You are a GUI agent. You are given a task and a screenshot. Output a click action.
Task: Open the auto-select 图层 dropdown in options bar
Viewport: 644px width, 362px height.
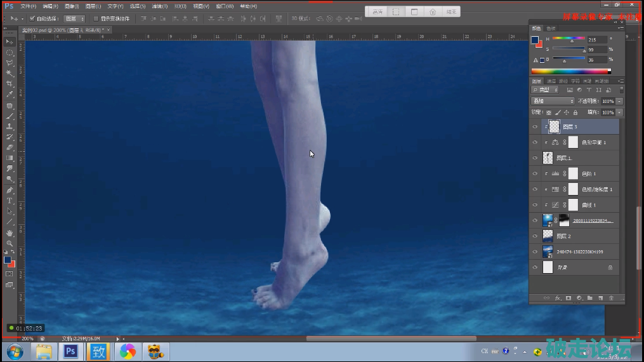coord(74,18)
